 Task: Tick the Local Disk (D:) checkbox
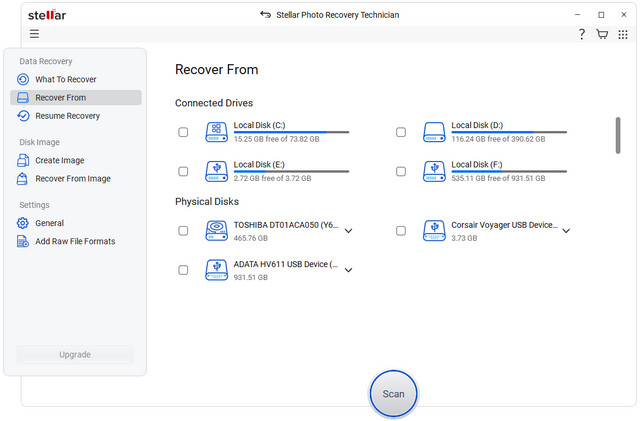coord(401,132)
